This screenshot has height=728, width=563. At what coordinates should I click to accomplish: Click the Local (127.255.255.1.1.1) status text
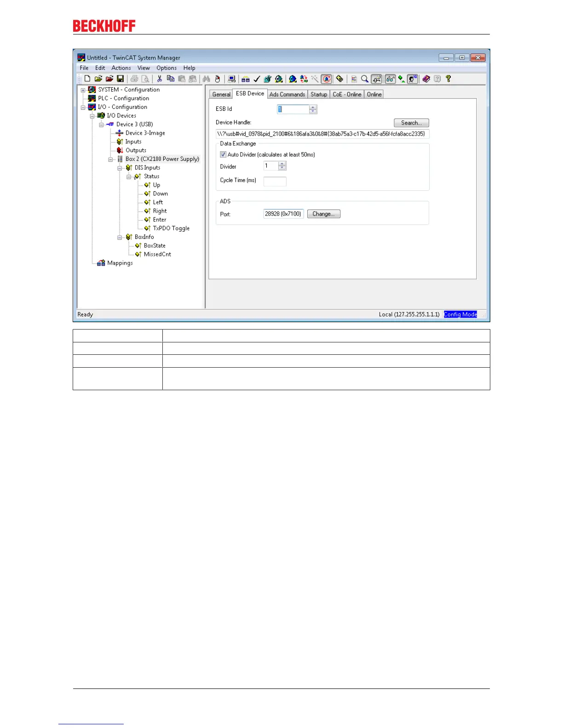coord(409,314)
